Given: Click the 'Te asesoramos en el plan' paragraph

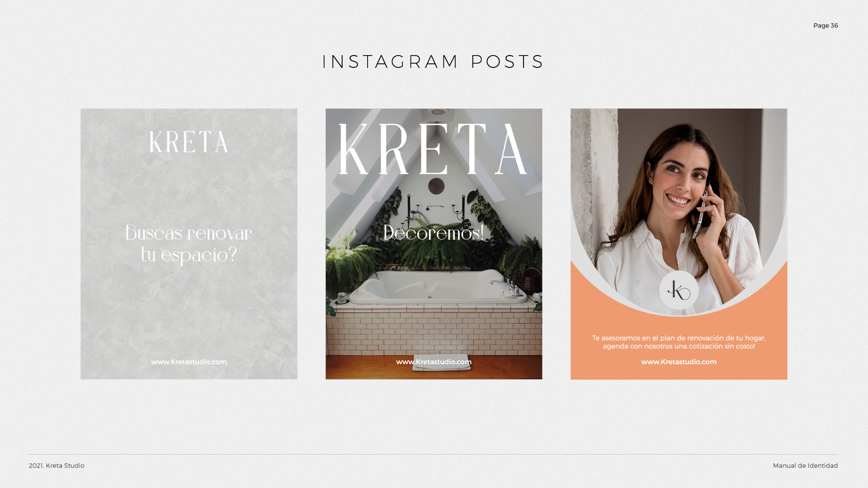Looking at the screenshot, I should 679,342.
